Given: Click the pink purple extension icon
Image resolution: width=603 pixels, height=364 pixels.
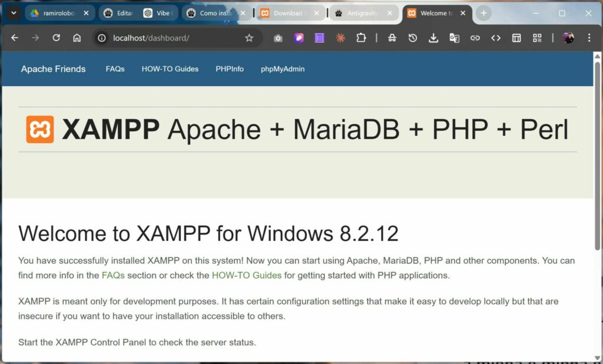Looking at the screenshot, I should [x=299, y=38].
